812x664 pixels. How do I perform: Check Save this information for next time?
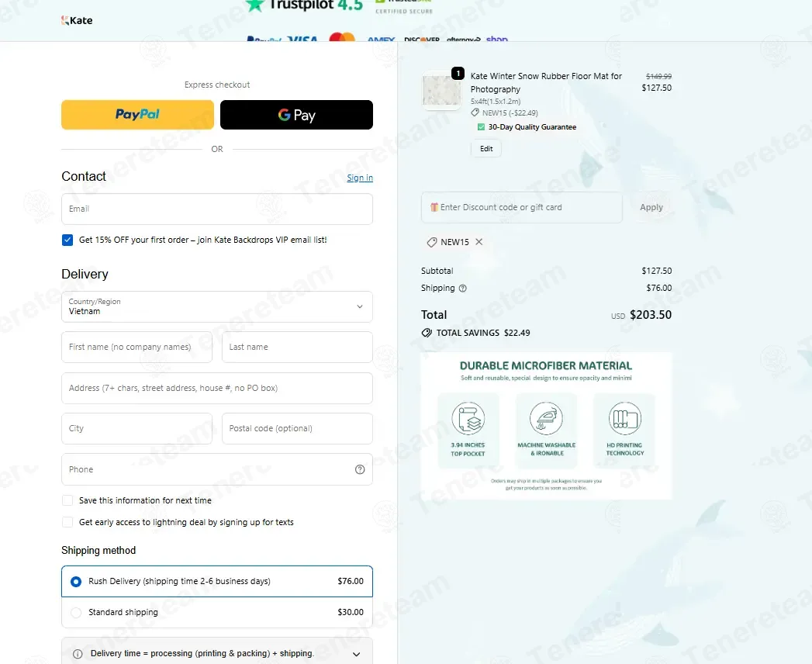point(67,500)
